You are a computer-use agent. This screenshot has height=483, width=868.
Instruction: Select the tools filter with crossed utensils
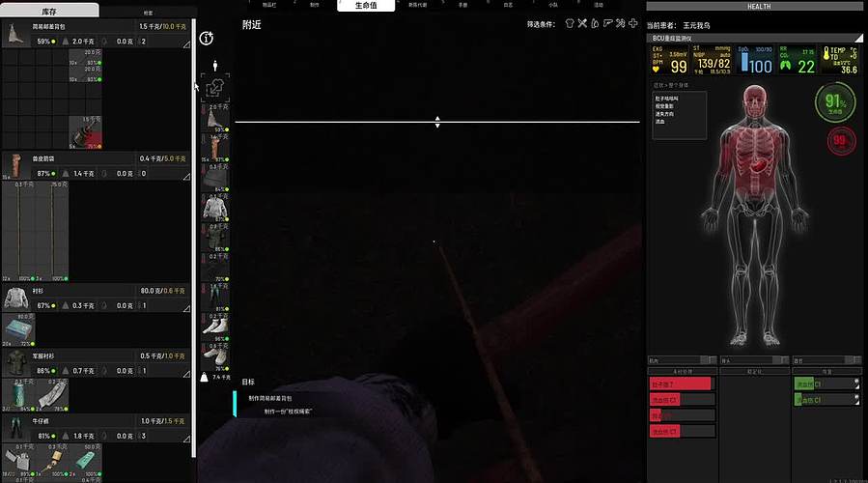[x=581, y=23]
